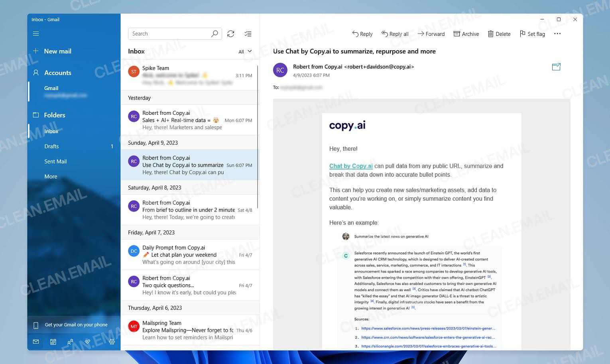Click the Thursday, April 6, 2023 header
The image size is (610, 364).
pyautogui.click(x=190, y=308)
